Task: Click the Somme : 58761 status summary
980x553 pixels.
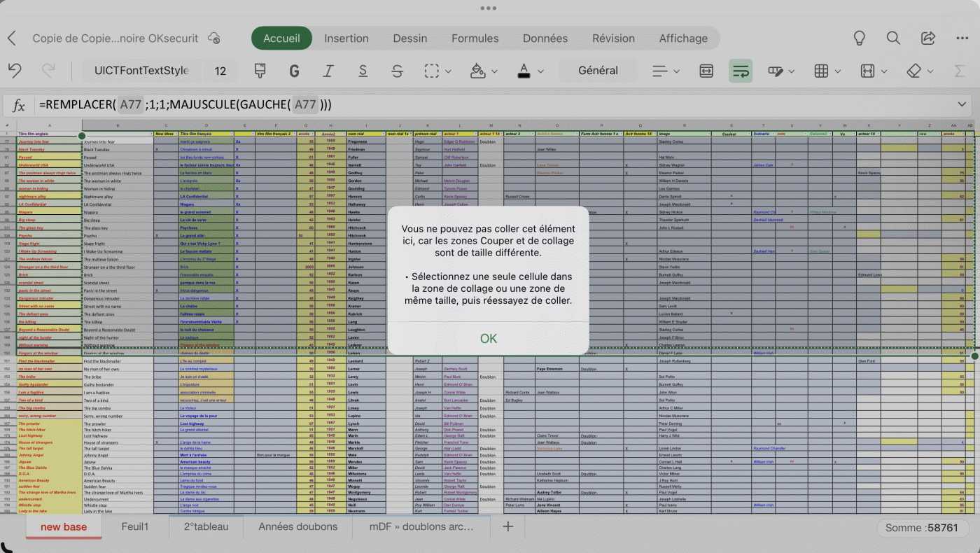Action: (922, 528)
